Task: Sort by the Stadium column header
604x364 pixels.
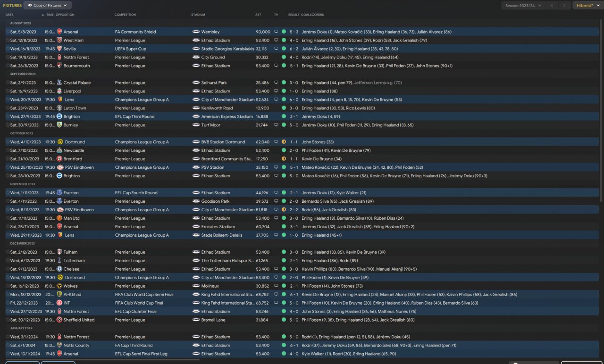Action: [x=198, y=15]
